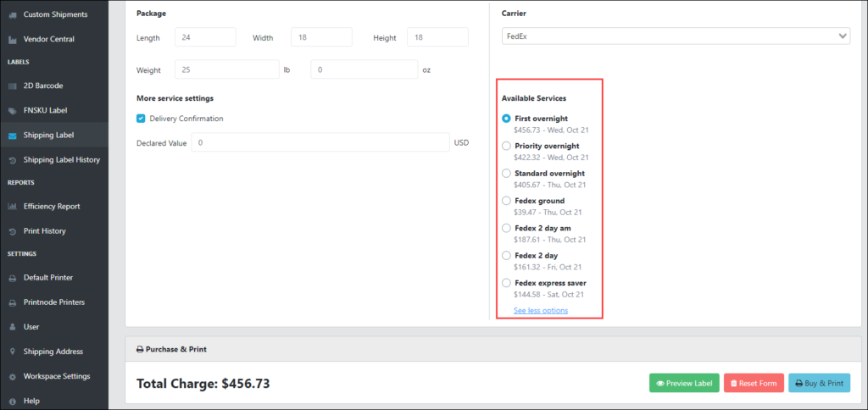
Task: Select First overnight service
Action: (506, 119)
